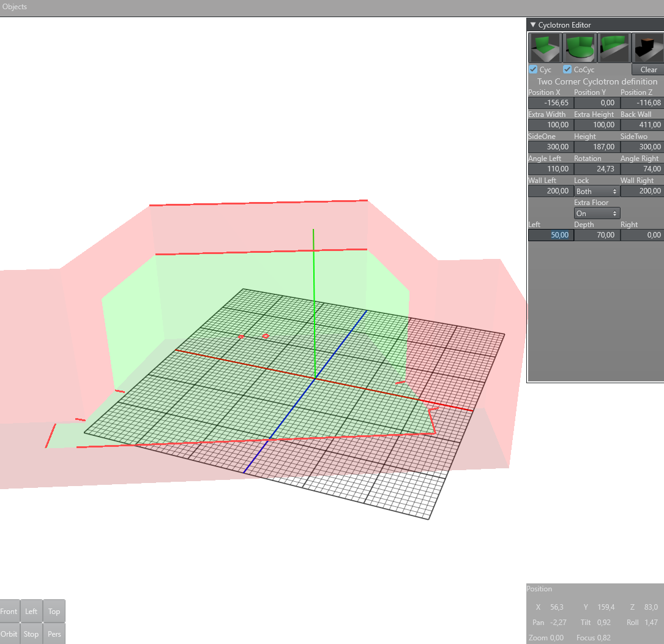Click the Clear button
This screenshot has height=644, width=664.
click(648, 70)
